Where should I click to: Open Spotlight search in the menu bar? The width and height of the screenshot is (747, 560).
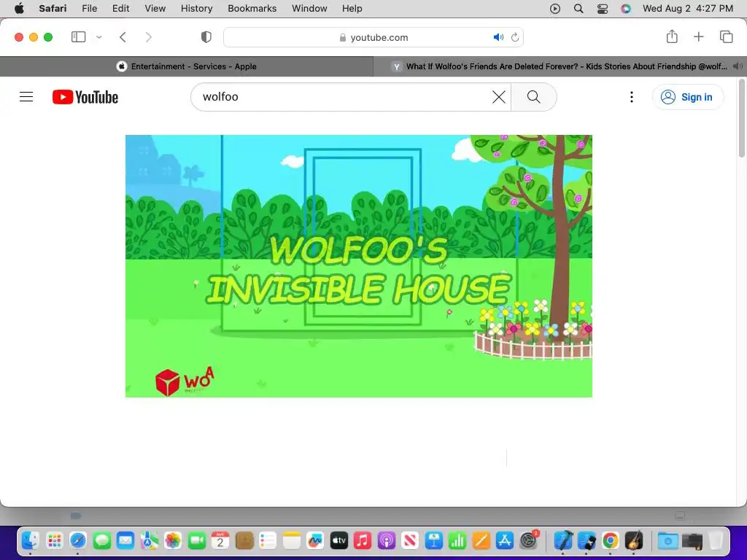tap(578, 9)
